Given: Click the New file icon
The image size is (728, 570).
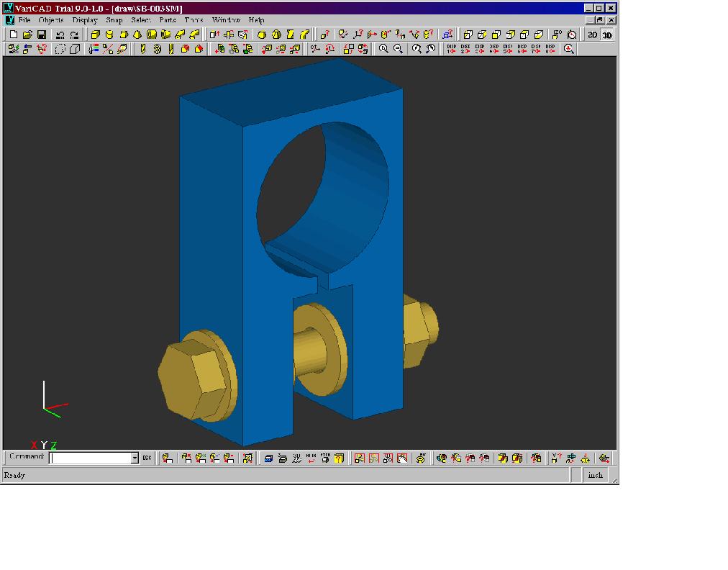Looking at the screenshot, I should coord(13,35).
